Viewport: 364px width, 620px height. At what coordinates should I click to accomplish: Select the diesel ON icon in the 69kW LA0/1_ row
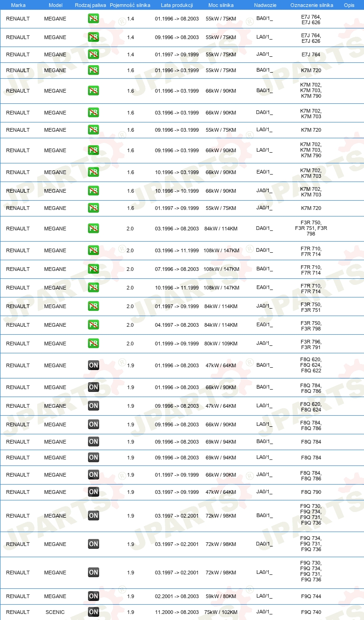93,458
